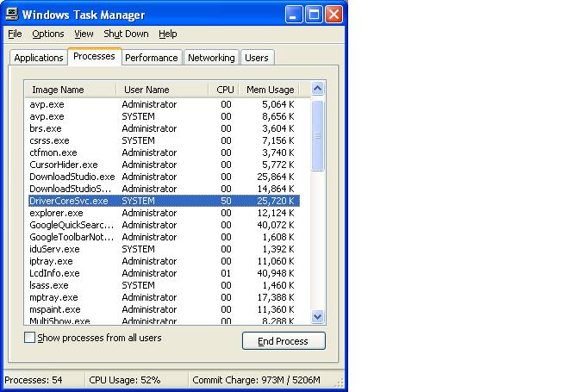586x392 pixels.
Task: Minimize the Windows Task Manager window
Action: click(x=294, y=15)
